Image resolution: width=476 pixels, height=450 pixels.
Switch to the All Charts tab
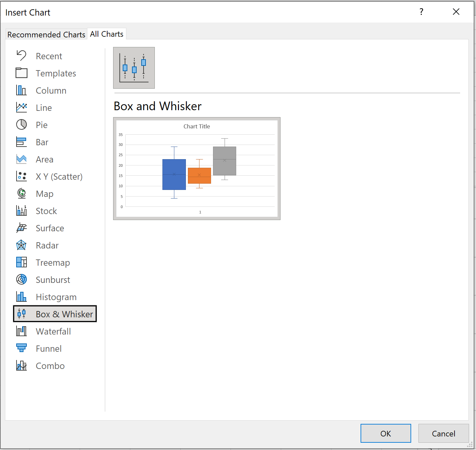[x=107, y=34]
